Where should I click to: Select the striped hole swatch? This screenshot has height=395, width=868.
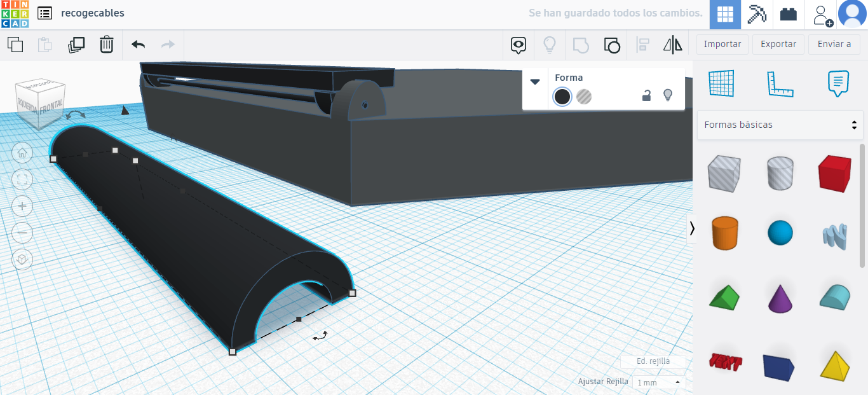pos(584,96)
